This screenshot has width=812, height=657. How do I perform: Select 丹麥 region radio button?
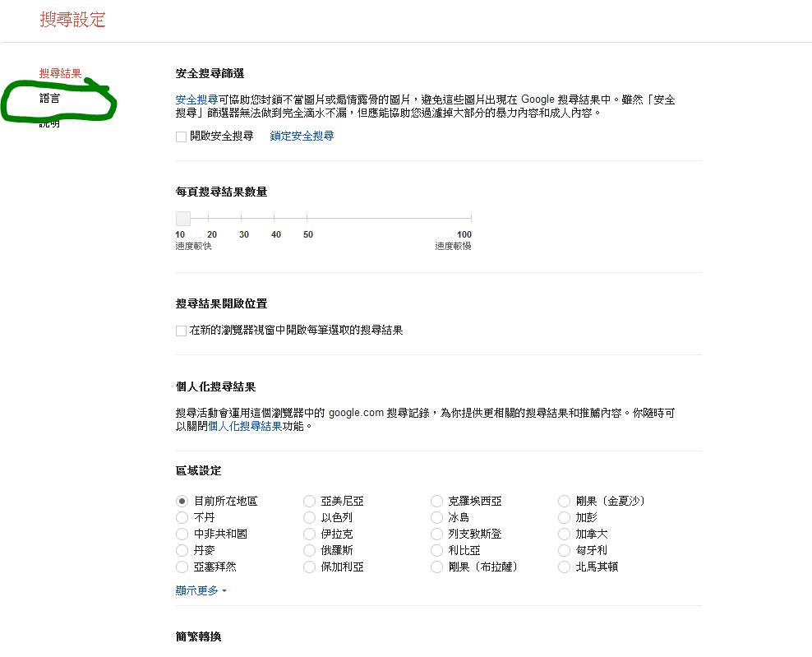click(x=182, y=550)
